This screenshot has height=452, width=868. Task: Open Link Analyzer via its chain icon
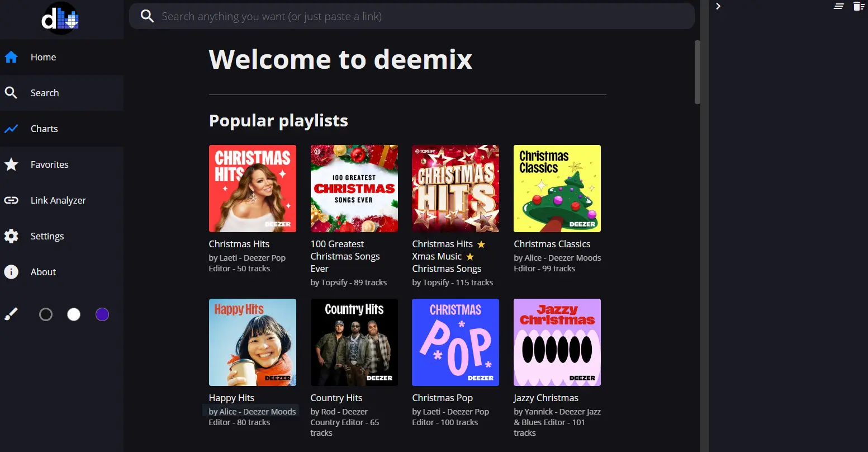coord(11,200)
